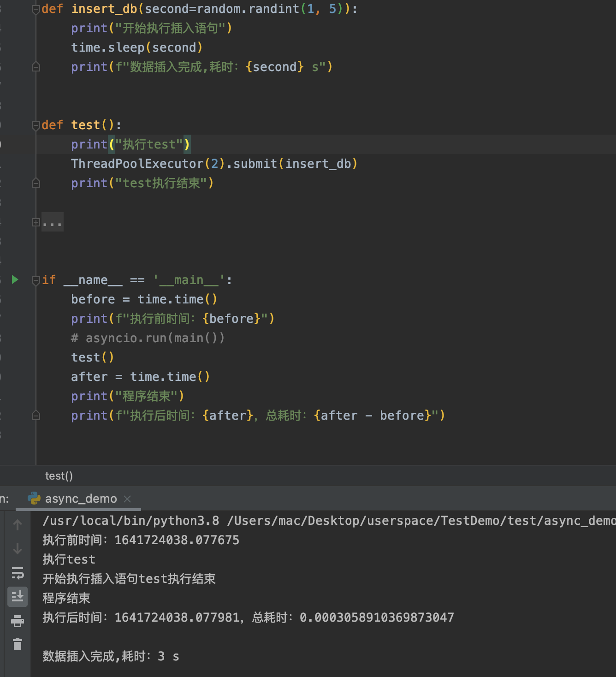The image size is (616, 677).
Task: Click the print("程序结束") line
Action: (128, 396)
